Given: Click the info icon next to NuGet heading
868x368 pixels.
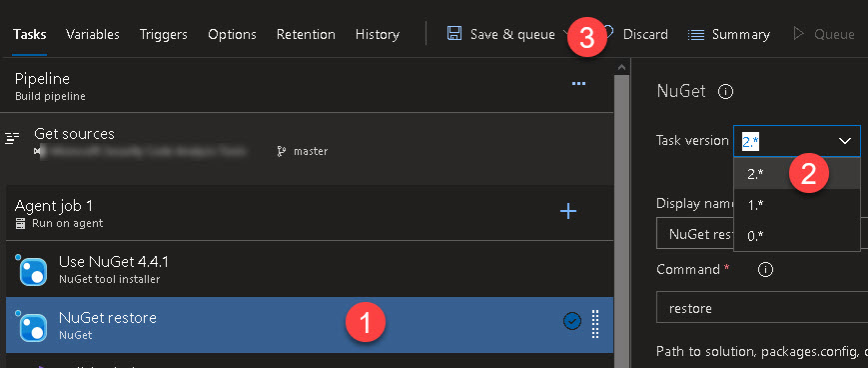Looking at the screenshot, I should click(725, 91).
